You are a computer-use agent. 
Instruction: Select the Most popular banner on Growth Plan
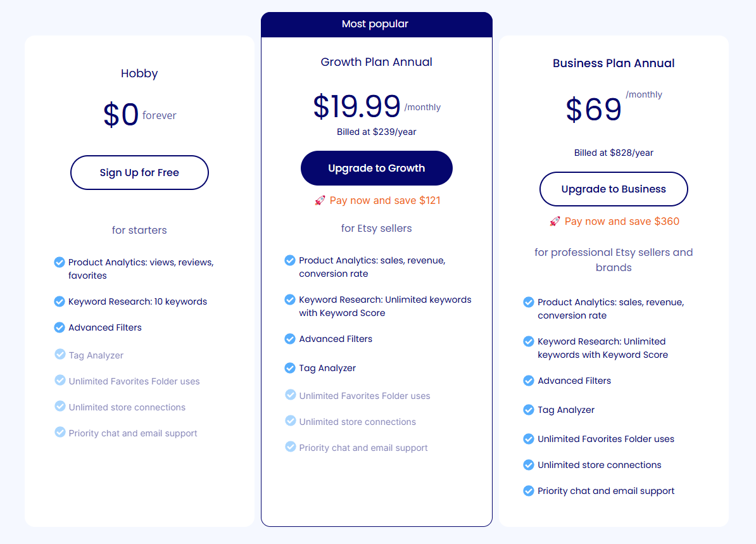(376, 24)
